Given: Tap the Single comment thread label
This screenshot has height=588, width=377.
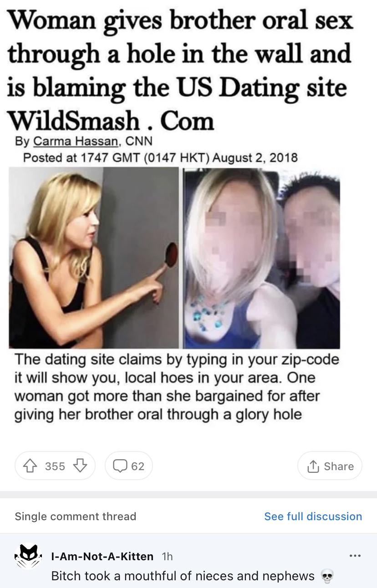Looking at the screenshot, I should (x=76, y=516).
